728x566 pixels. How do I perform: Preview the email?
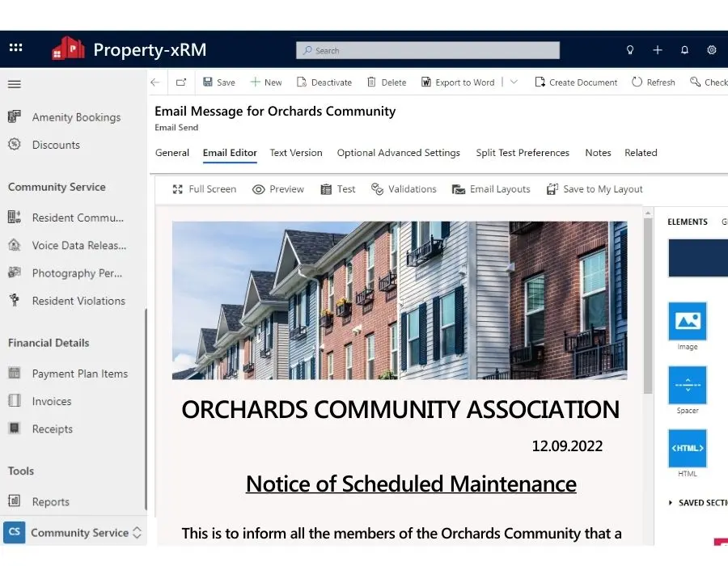click(278, 189)
